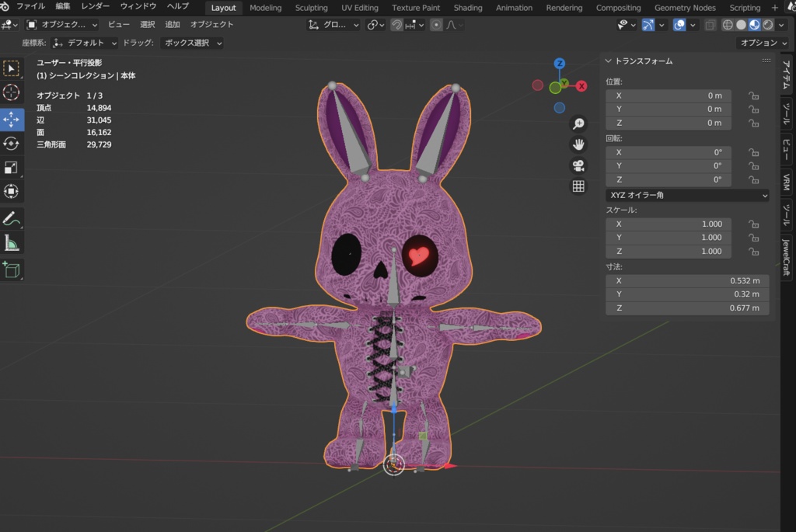Click the zoom magnifier viewport icon
This screenshot has width=796, height=532.
click(578, 124)
